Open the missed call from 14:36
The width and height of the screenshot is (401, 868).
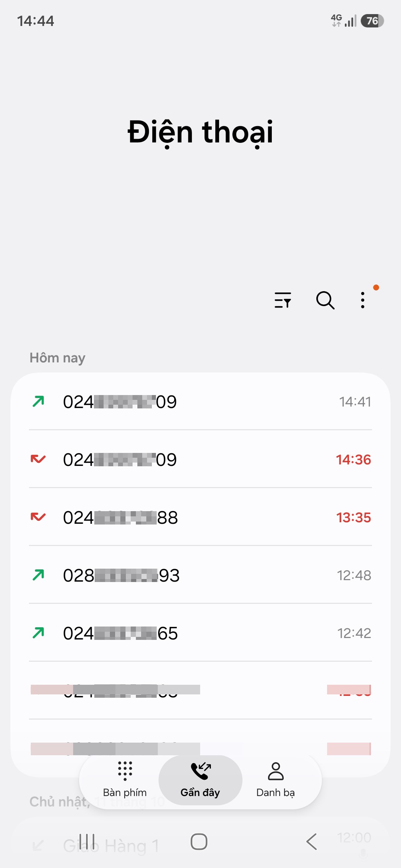(x=200, y=460)
